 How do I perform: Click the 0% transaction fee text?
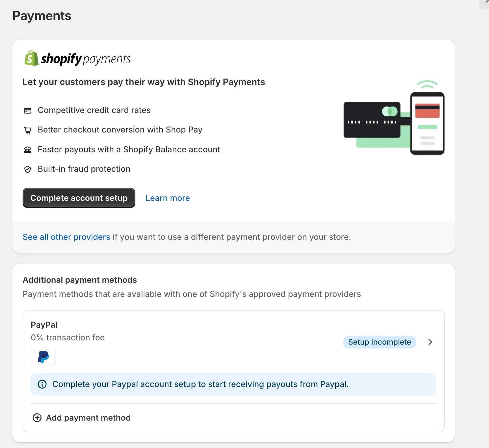[68, 338]
